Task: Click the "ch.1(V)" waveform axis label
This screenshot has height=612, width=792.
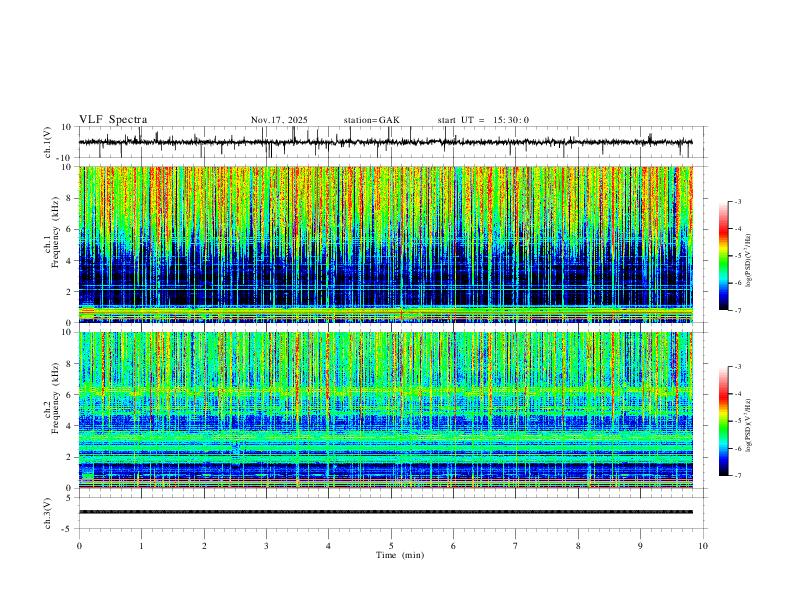Action: pos(48,142)
